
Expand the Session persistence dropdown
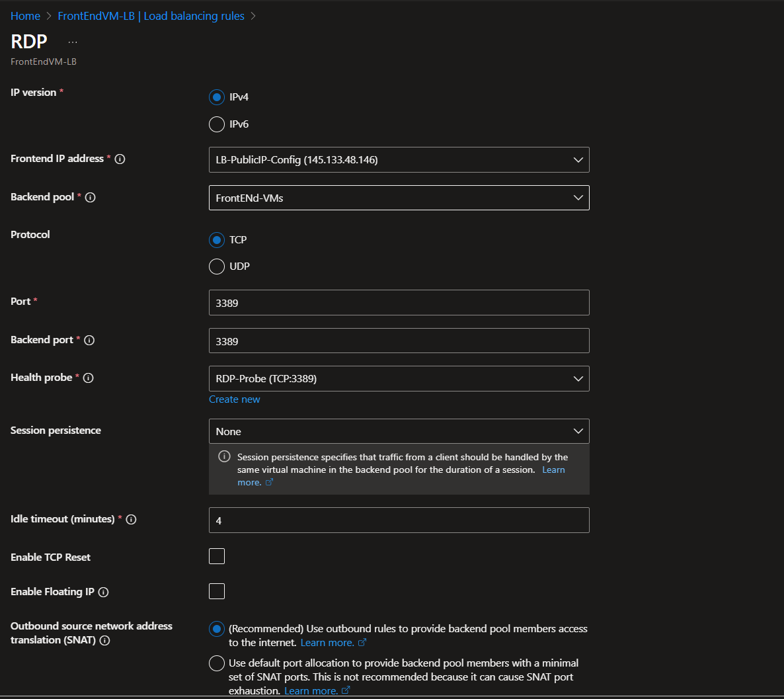(x=399, y=431)
